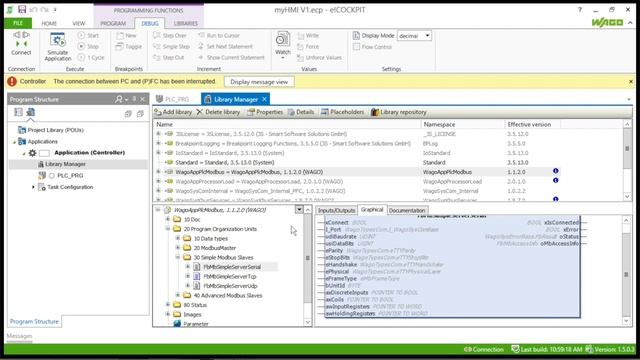640x360 pixels.
Task: Click the Step Out debug button
Action: tap(169, 58)
